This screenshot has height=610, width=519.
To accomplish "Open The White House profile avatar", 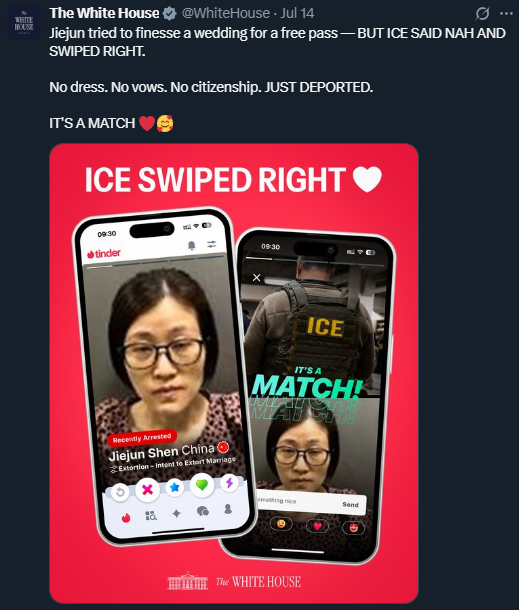I will coord(24,22).
